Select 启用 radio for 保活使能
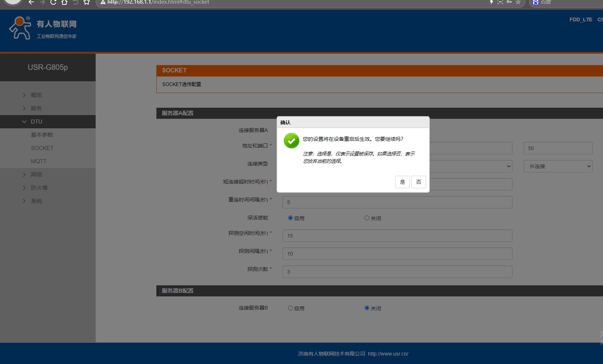 [290, 218]
